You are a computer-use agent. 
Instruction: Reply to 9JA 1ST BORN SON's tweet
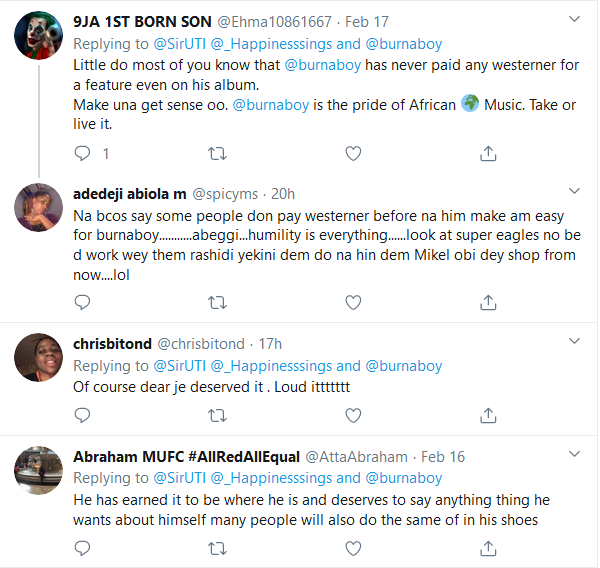(x=84, y=154)
